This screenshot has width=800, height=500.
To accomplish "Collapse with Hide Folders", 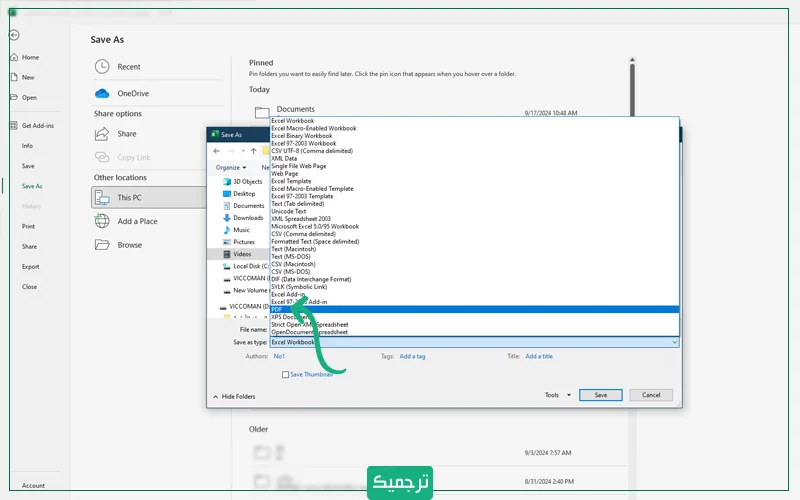I will (234, 396).
